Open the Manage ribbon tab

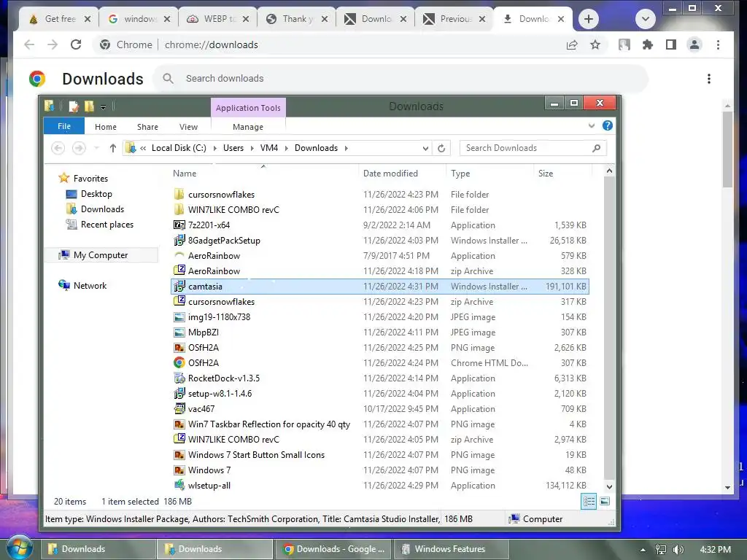248,127
